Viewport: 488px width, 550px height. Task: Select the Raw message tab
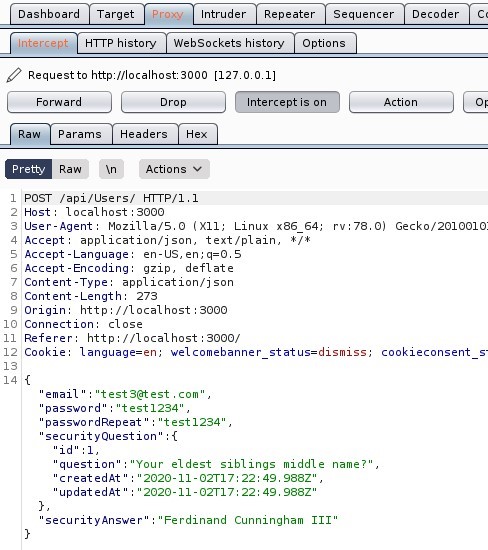(x=29, y=134)
